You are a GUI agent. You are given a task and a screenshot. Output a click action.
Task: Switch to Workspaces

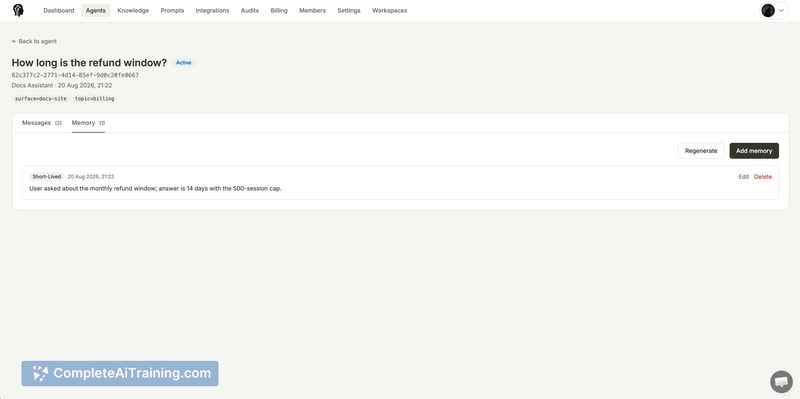pyautogui.click(x=389, y=10)
